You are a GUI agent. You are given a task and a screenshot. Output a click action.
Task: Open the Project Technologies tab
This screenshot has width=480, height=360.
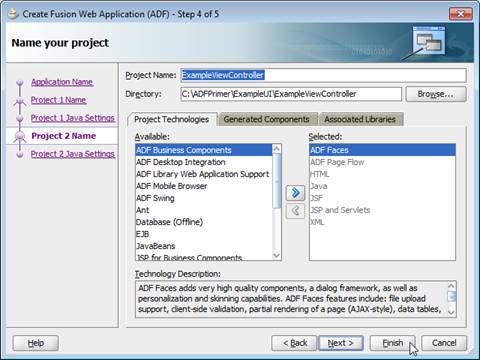pos(172,119)
